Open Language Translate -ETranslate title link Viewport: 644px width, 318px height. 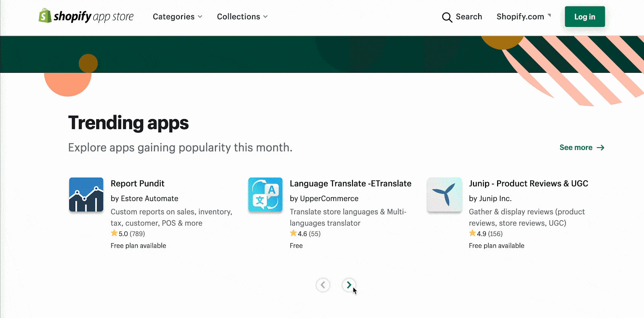(x=351, y=184)
